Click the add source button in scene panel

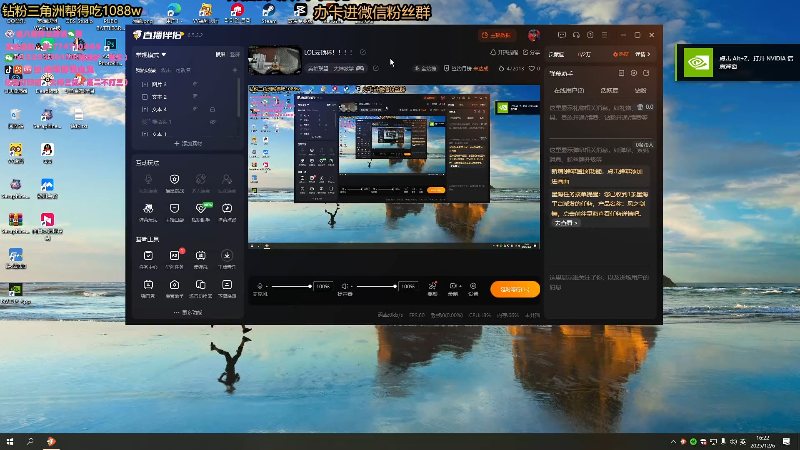(189, 143)
